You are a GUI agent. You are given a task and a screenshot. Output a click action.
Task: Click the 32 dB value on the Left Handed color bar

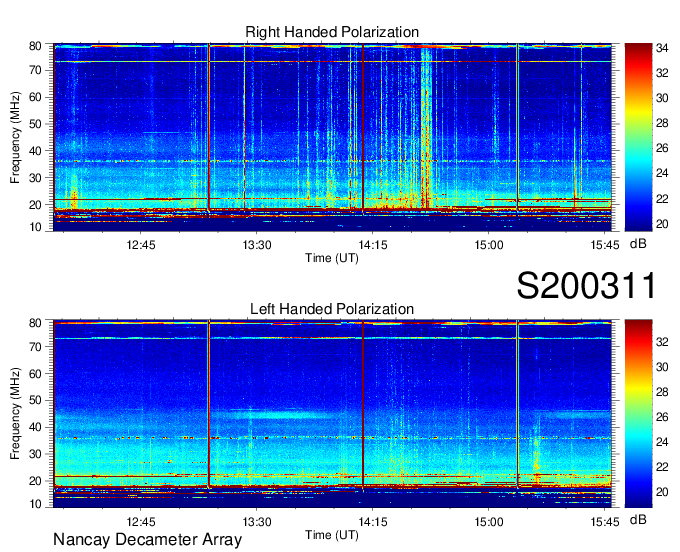662,342
